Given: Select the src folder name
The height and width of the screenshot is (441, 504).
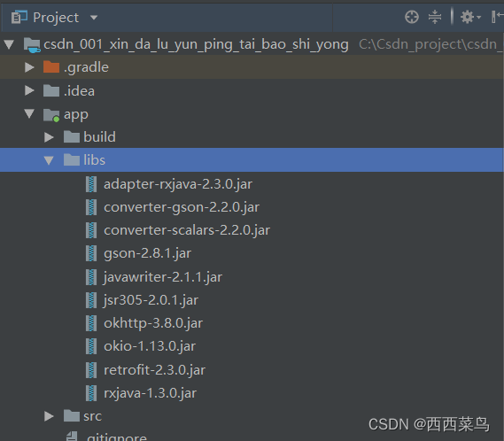Looking at the screenshot, I should 93,416.
